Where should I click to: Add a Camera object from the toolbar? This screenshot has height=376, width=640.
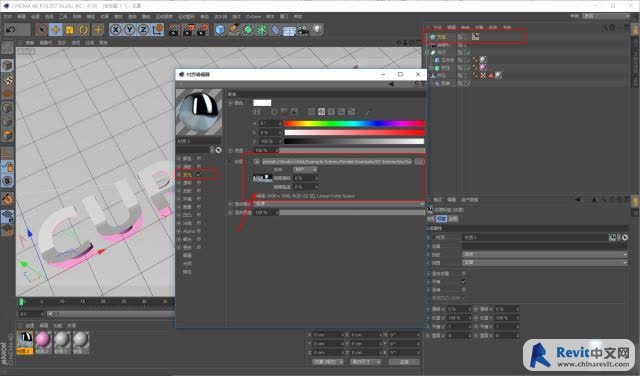pos(303,30)
